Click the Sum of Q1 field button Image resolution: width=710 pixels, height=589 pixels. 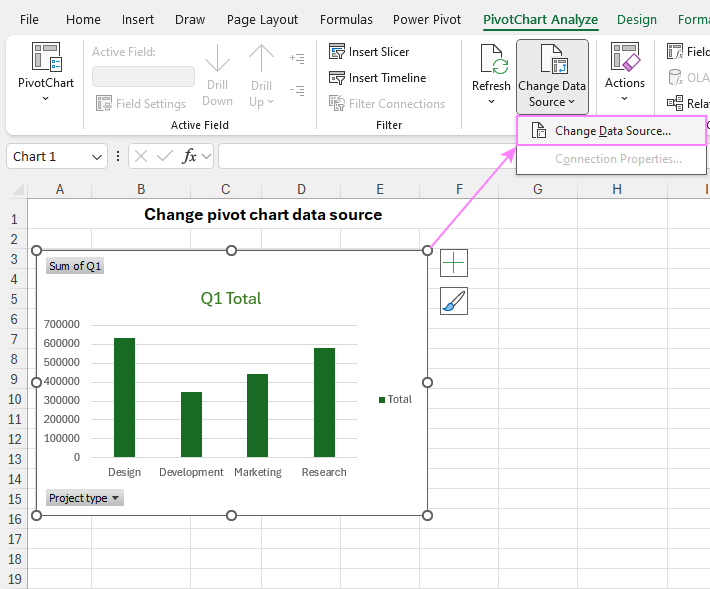(75, 266)
